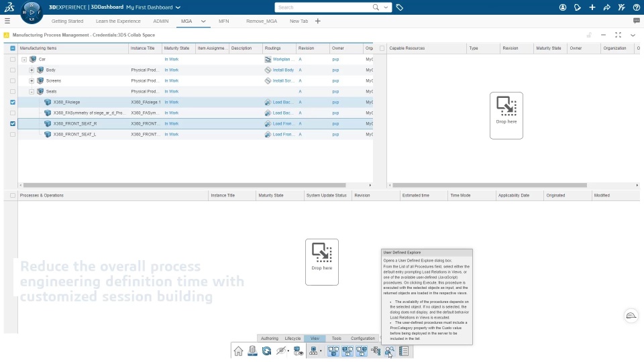The width and height of the screenshot is (644, 362).
Task: Click the User Defined Explore icon
Action: 389,351
